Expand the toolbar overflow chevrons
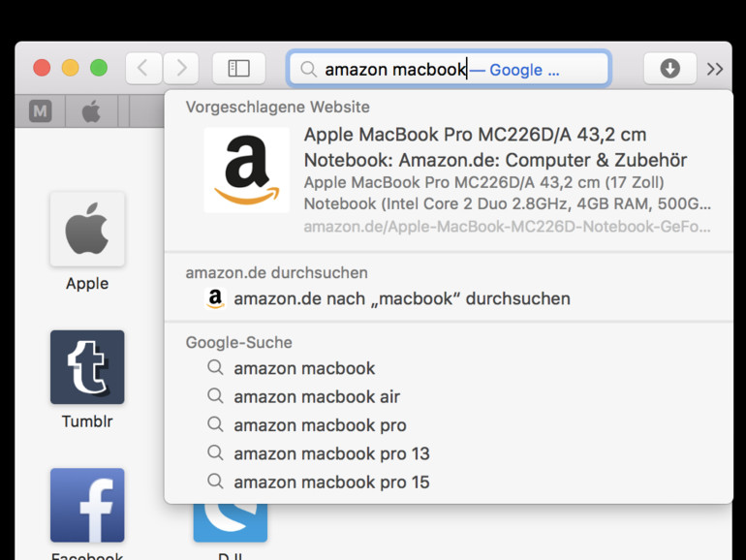The height and width of the screenshot is (560, 746). [x=715, y=69]
